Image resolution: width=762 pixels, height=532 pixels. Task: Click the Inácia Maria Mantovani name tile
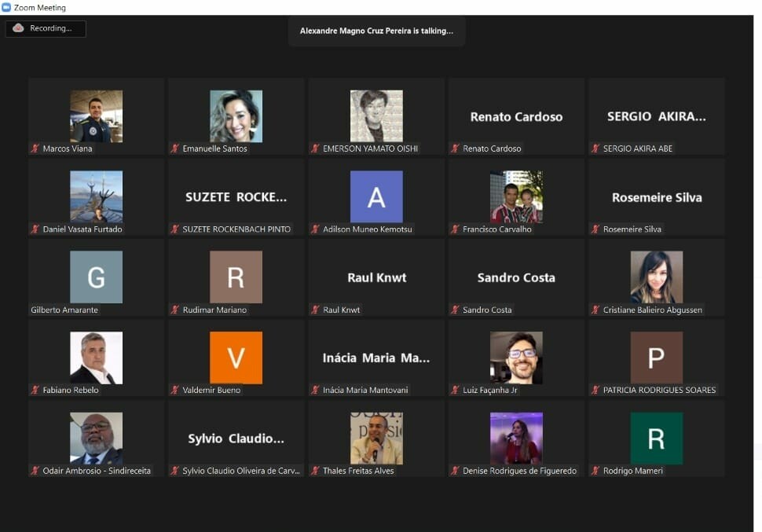coord(376,358)
